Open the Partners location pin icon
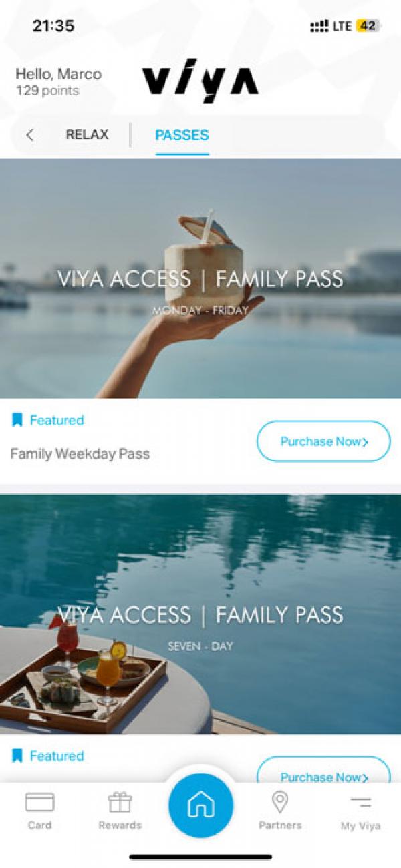Image resolution: width=401 pixels, height=868 pixels. coord(280,801)
